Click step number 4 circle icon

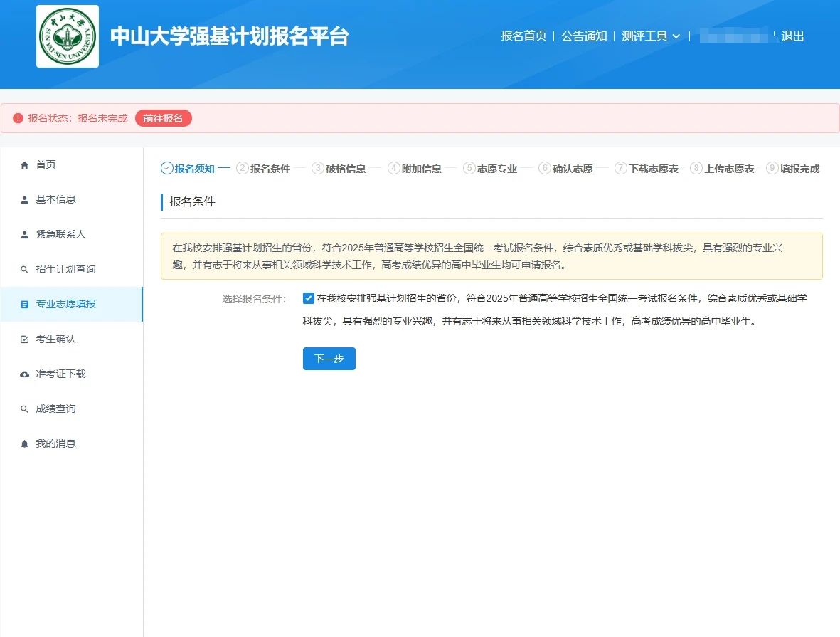pos(394,169)
